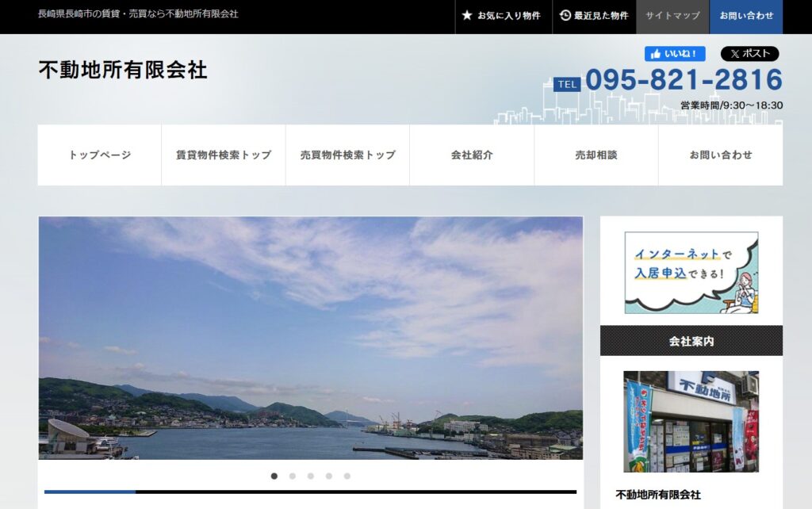Click the history clock icon for 最近見た物件
Image resolution: width=812 pixels, height=509 pixels.
tap(565, 16)
